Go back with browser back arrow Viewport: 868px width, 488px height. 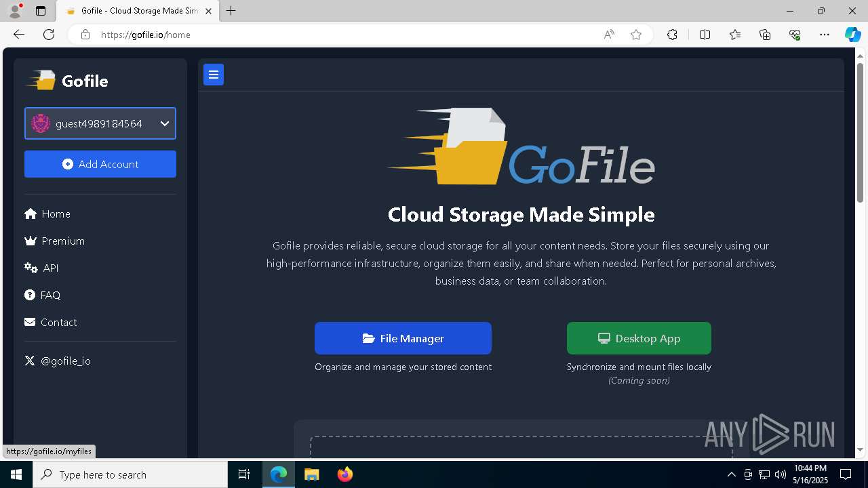pyautogui.click(x=19, y=35)
